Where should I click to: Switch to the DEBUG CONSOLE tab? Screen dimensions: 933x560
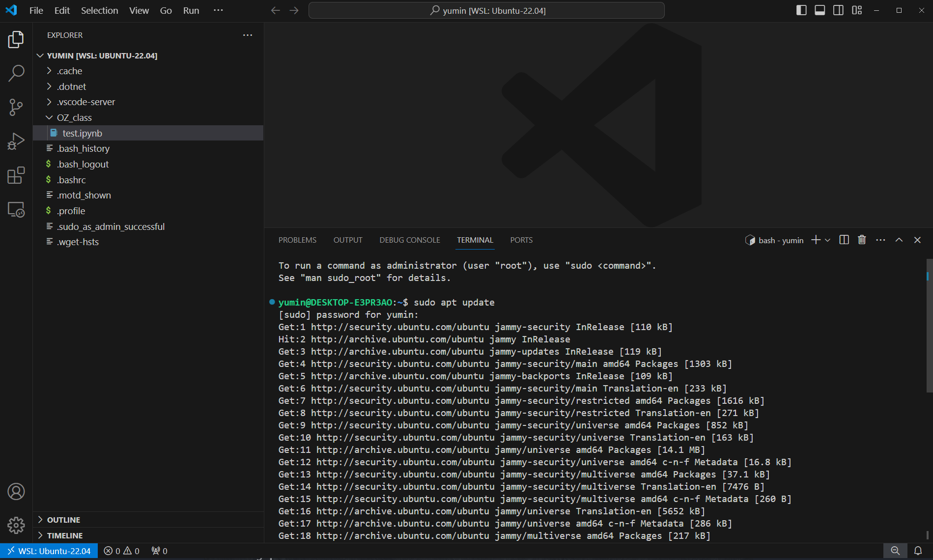point(410,240)
